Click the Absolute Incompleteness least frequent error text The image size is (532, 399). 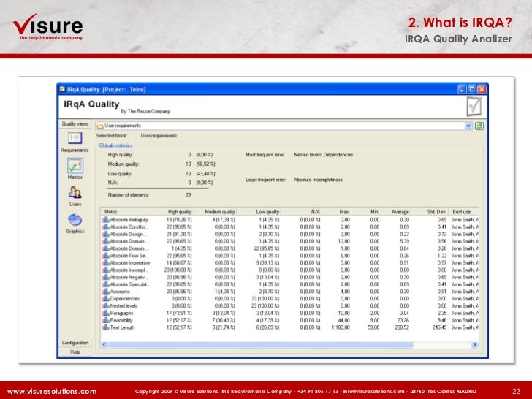[x=318, y=180]
